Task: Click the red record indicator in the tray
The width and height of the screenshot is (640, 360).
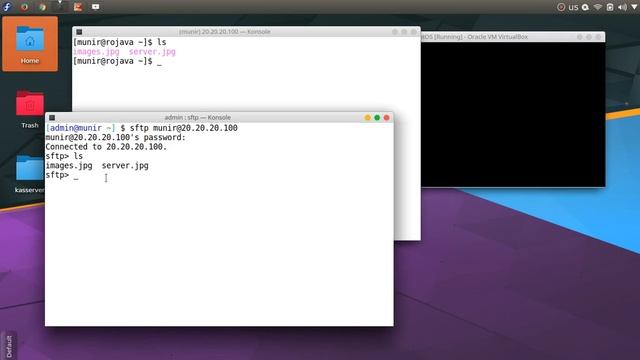Action: tap(561, 7)
